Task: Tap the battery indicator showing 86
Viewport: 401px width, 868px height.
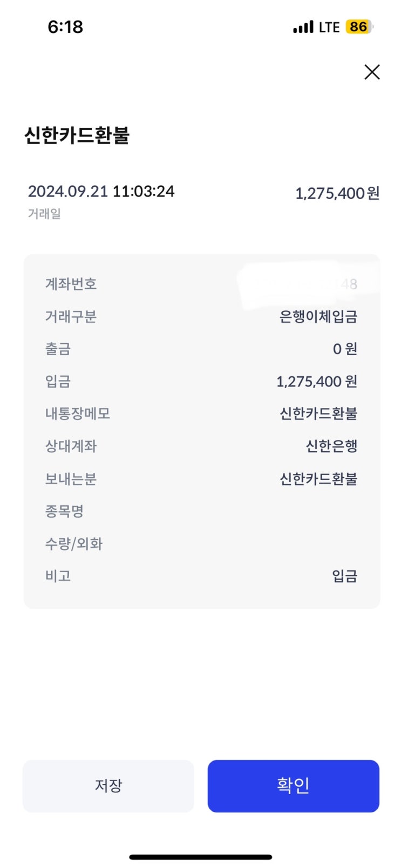Action: [359, 27]
